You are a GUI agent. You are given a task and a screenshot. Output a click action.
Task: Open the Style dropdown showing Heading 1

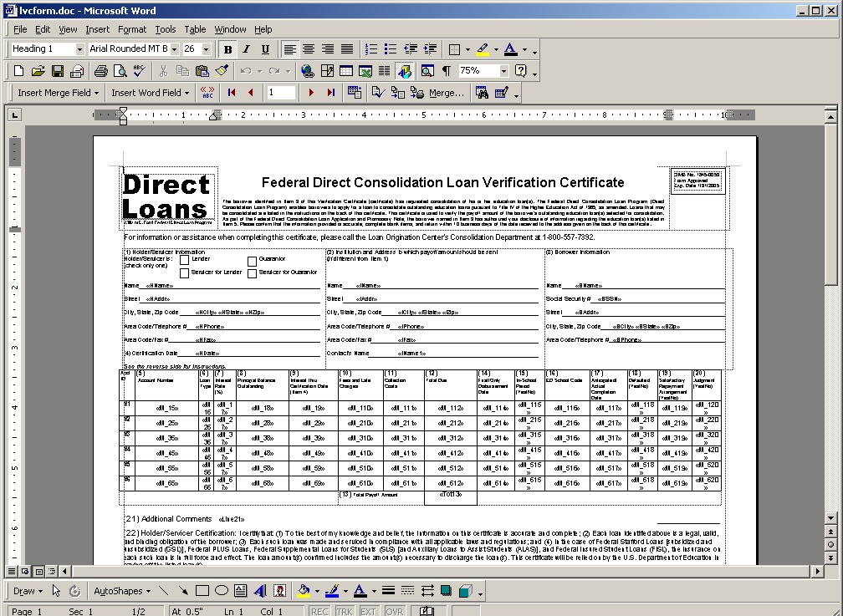79,49
